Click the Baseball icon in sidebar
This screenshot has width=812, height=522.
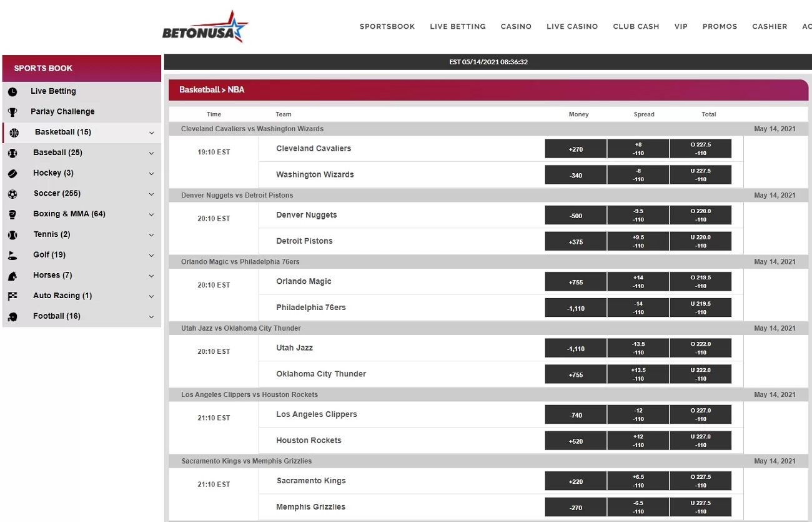point(12,153)
